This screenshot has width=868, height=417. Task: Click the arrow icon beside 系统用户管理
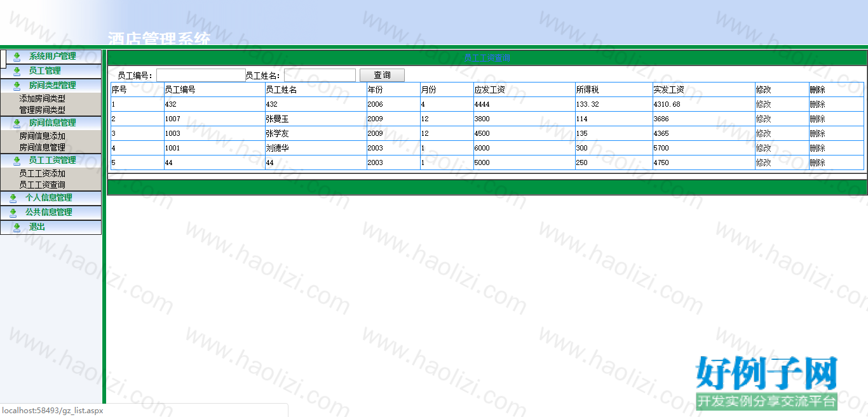pos(17,56)
